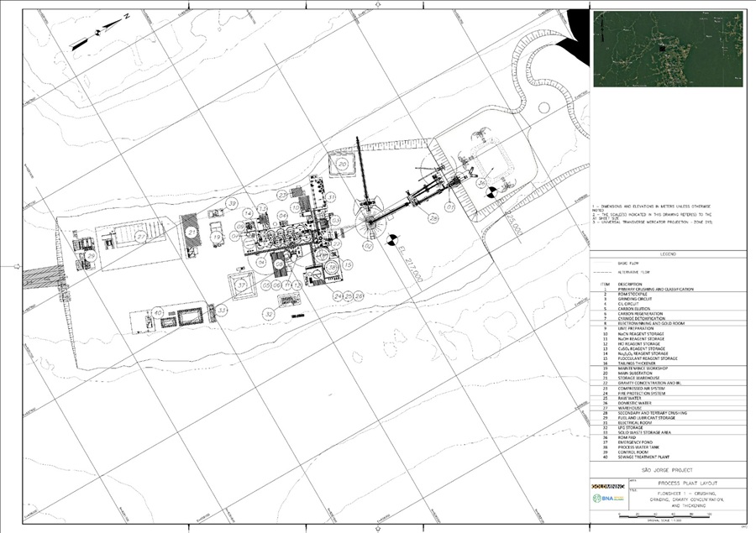Click the FLOWSHEET 1 drawing title text
756x533 pixels.
pos(687,499)
